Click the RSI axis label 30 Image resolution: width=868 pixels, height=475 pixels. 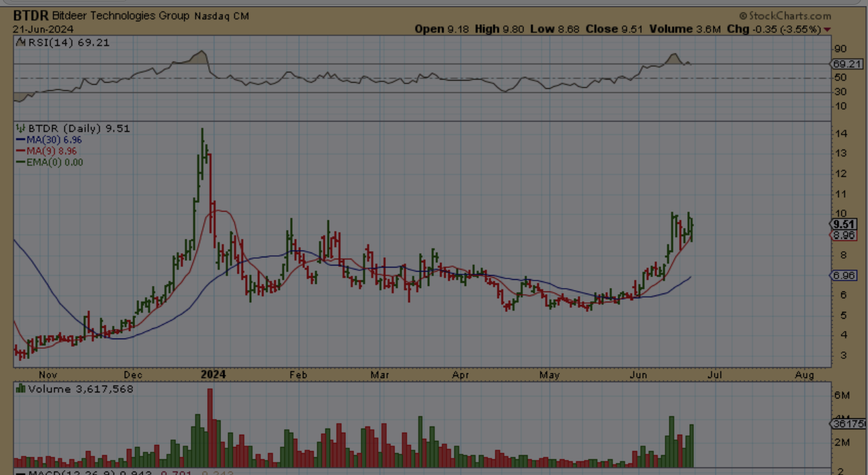pos(841,92)
